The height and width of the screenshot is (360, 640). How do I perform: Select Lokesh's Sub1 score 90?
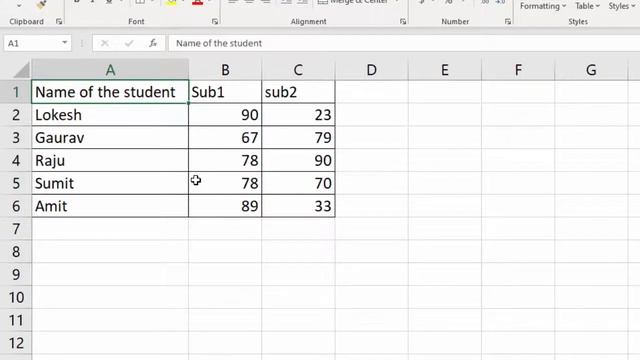tap(225, 115)
